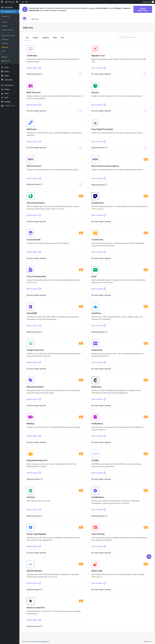155x644 pixels.
Task: Click the Notifications bell icon
Action: (95, 417)
